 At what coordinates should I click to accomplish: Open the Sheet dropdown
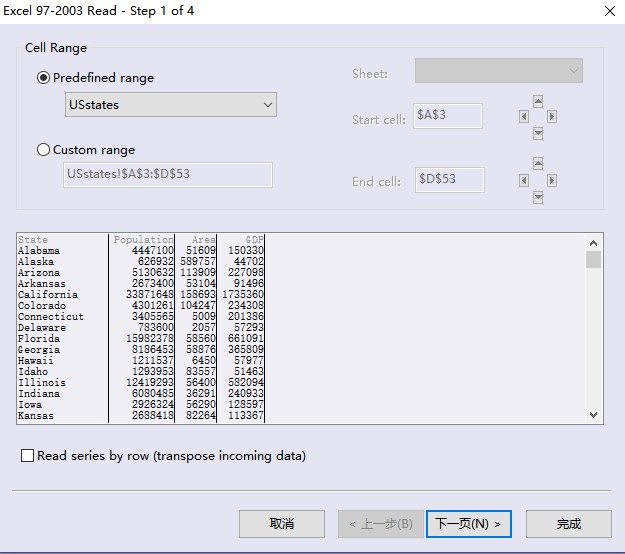coord(499,71)
